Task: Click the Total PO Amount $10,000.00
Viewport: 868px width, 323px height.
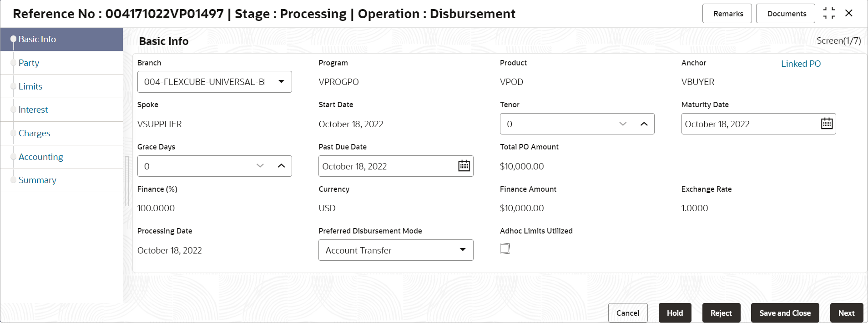Action: 522,167
